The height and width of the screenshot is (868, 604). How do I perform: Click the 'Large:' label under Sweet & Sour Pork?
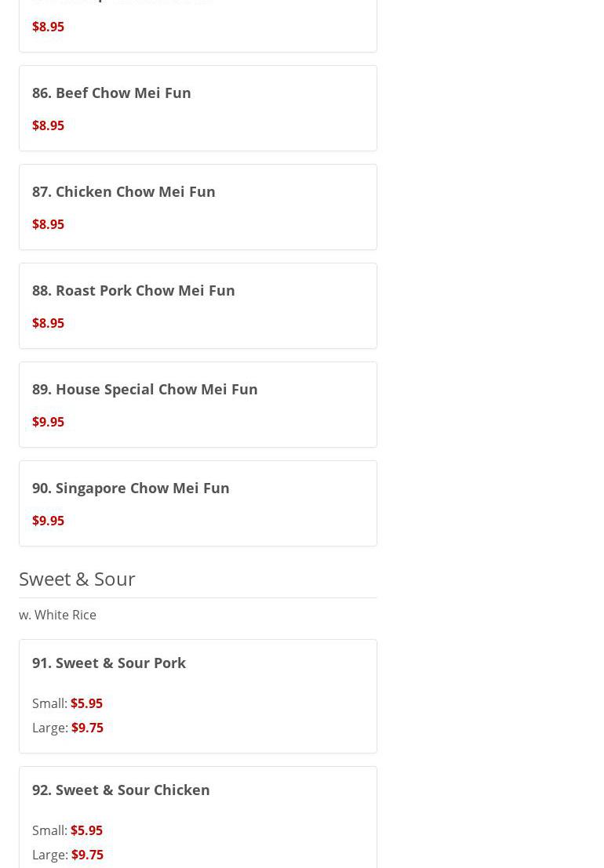(x=50, y=728)
